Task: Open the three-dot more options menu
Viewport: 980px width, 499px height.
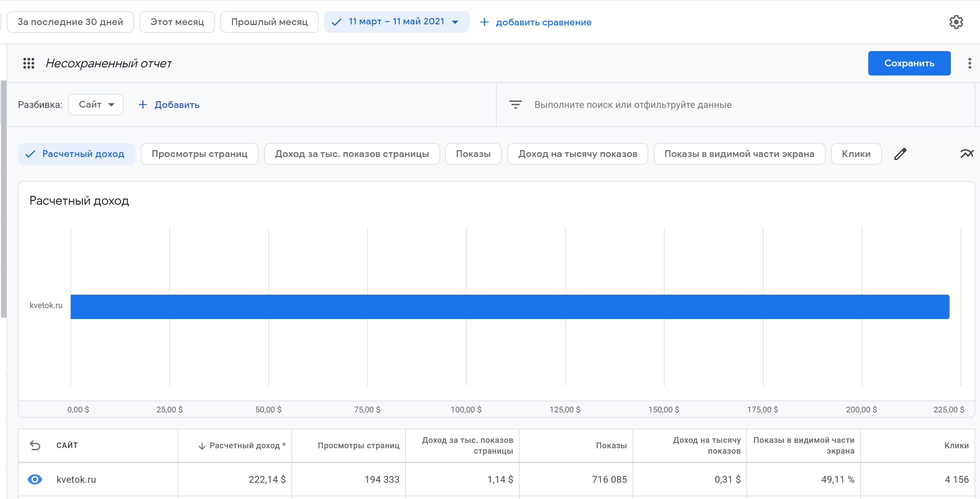Action: (970, 63)
